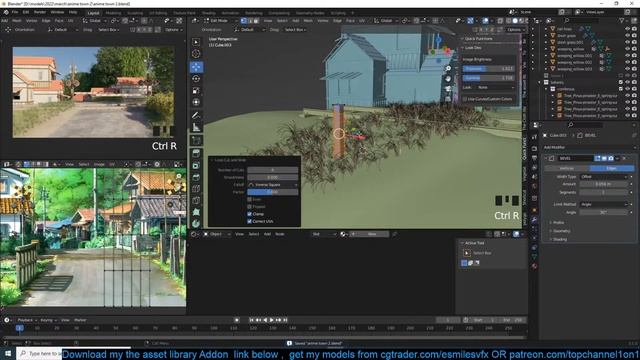The image size is (640, 360).
Task: Open the Modifier properties wrench tab
Action: [534, 220]
